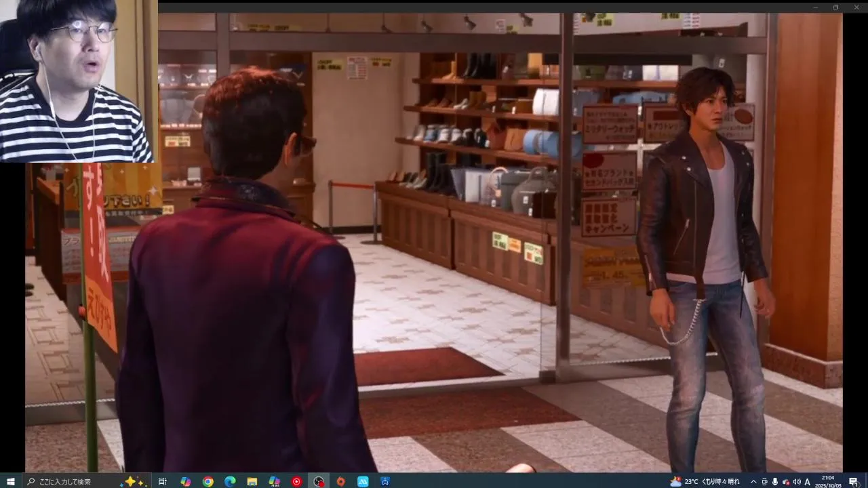
Task: Open Task View from the taskbar
Action: point(163,481)
